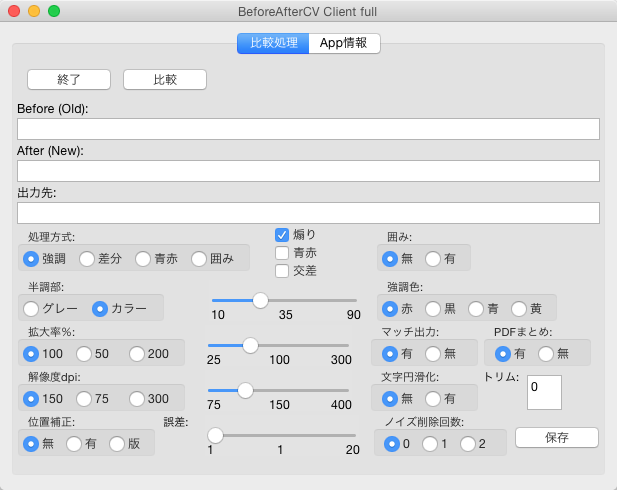
Task: Click the 25–300 magnification slider knob
Action: pyautogui.click(x=250, y=346)
